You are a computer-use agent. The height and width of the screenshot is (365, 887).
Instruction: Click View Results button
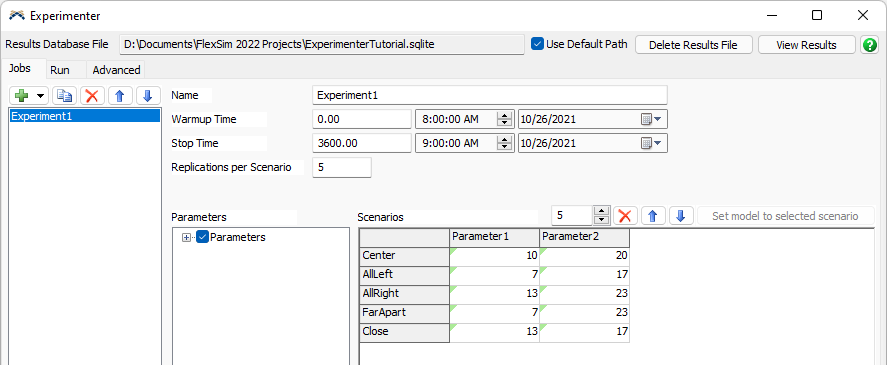[807, 45]
